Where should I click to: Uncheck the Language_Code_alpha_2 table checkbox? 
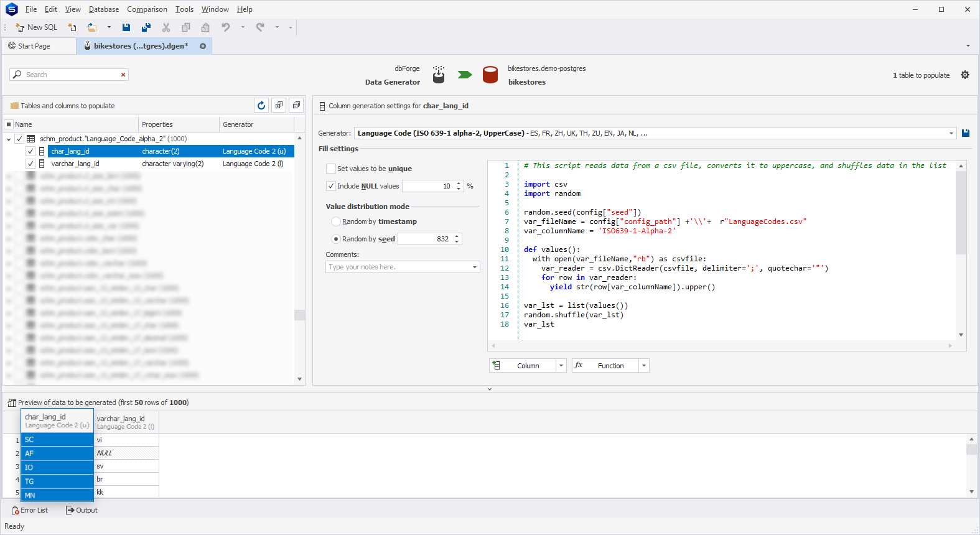(x=19, y=139)
